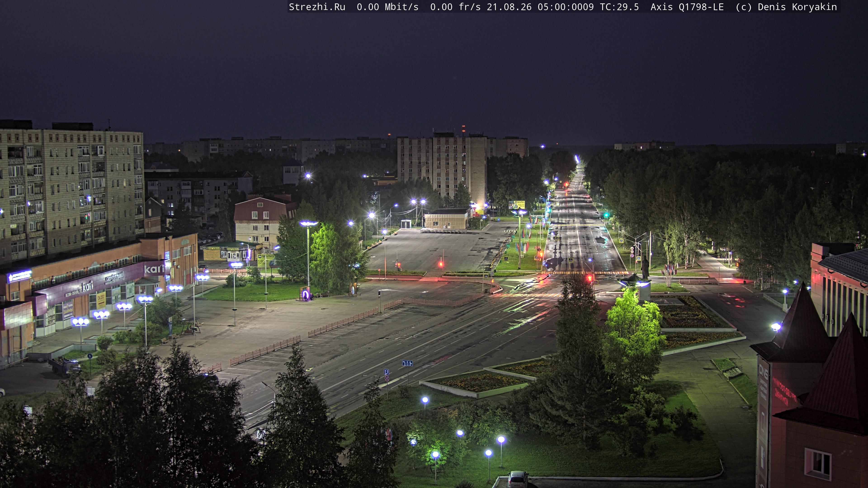Viewport: 868px width, 488px height.
Task: Click the 21.08.26 date stamp
Action: 509,7
